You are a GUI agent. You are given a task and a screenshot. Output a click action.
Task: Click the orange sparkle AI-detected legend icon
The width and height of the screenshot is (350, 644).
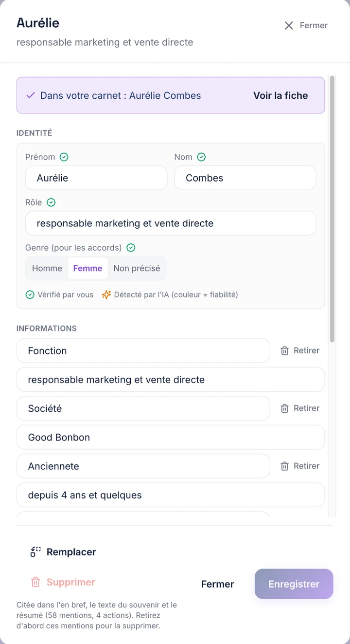(x=106, y=294)
